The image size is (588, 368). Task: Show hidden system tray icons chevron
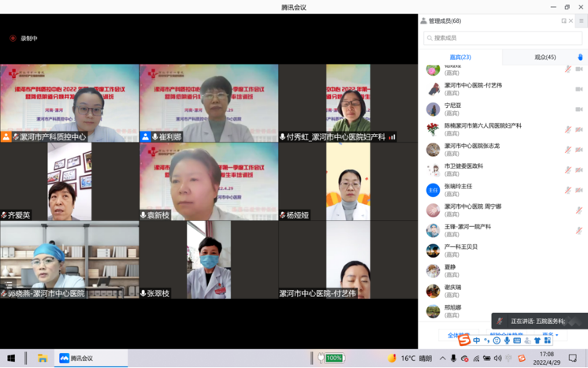(x=443, y=359)
